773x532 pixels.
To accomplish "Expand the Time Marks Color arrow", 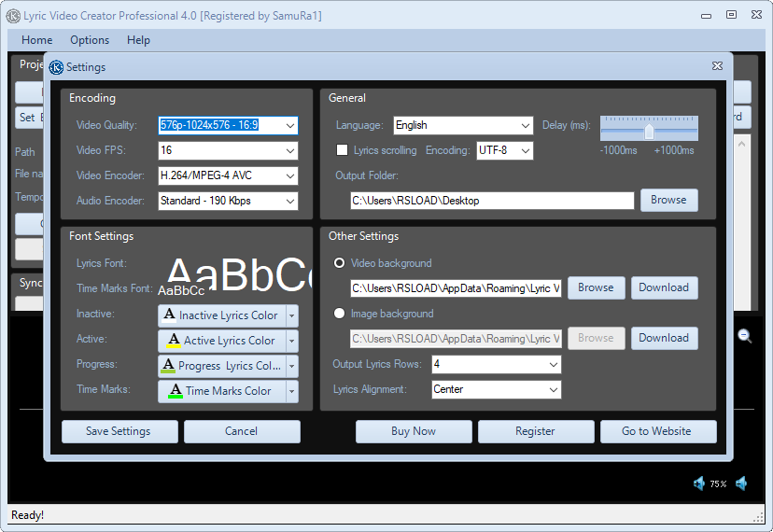I will [x=292, y=391].
